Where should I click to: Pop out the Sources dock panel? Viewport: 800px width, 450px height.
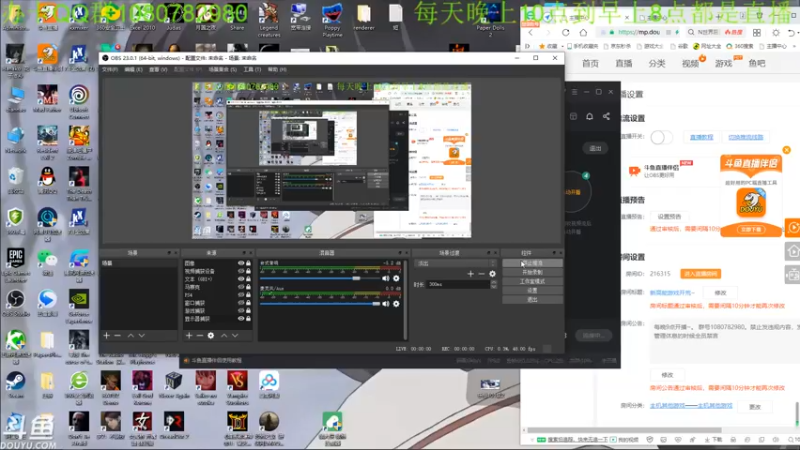[x=244, y=253]
